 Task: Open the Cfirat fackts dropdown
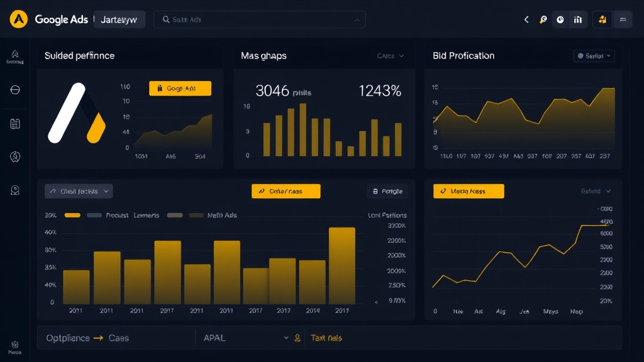pyautogui.click(x=79, y=191)
